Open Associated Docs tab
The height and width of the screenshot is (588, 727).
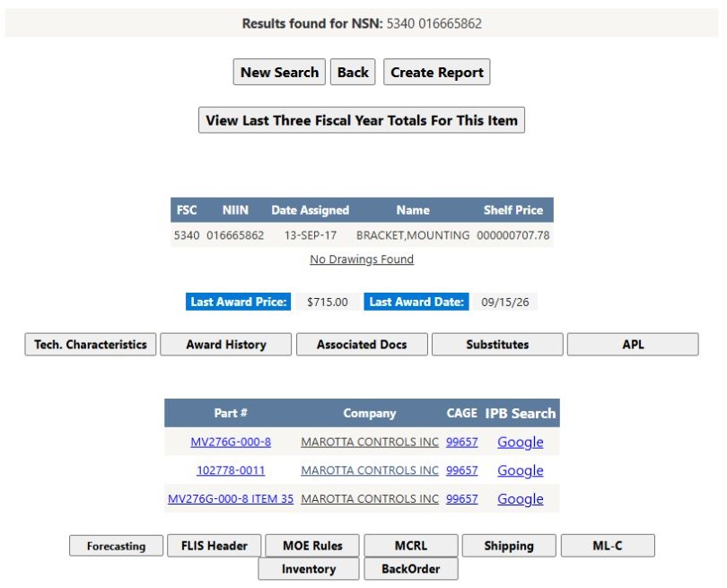tap(362, 344)
